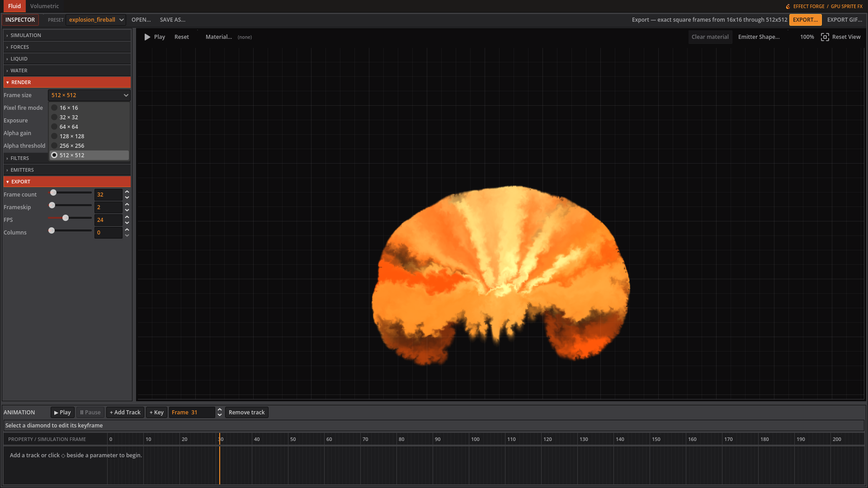Click the orange EXPORT... button

(x=805, y=20)
